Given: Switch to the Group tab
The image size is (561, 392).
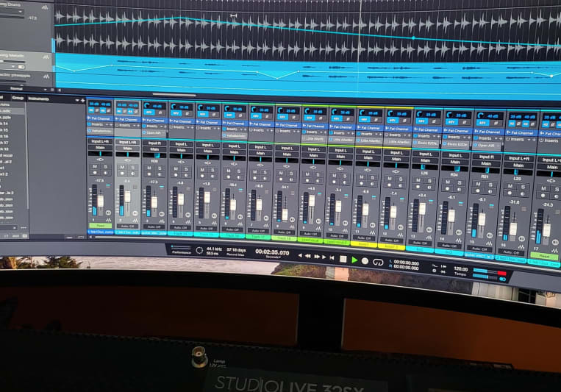Looking at the screenshot, I should [17, 98].
